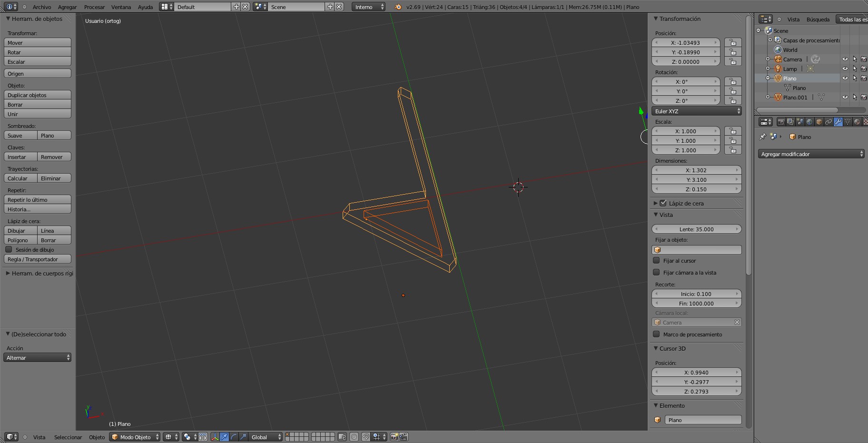This screenshot has width=868, height=443.
Task: Enable Marco de procesamiento checkbox
Action: point(656,334)
